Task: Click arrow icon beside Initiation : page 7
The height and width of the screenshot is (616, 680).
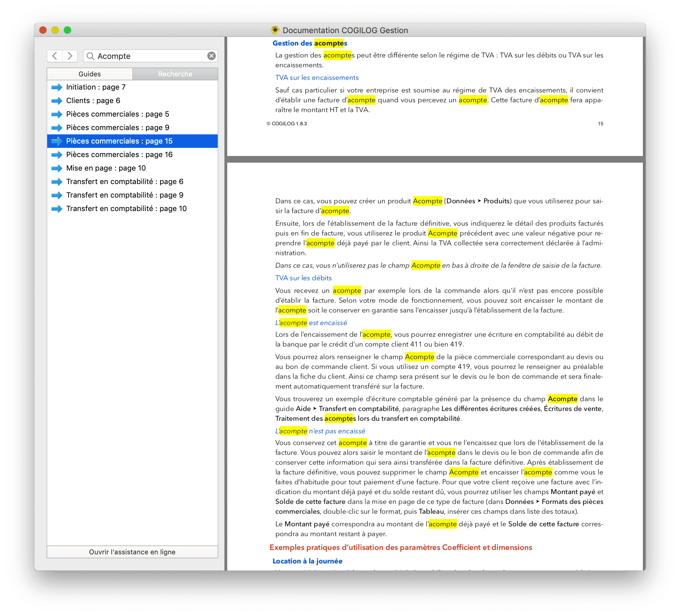Action: (x=57, y=87)
